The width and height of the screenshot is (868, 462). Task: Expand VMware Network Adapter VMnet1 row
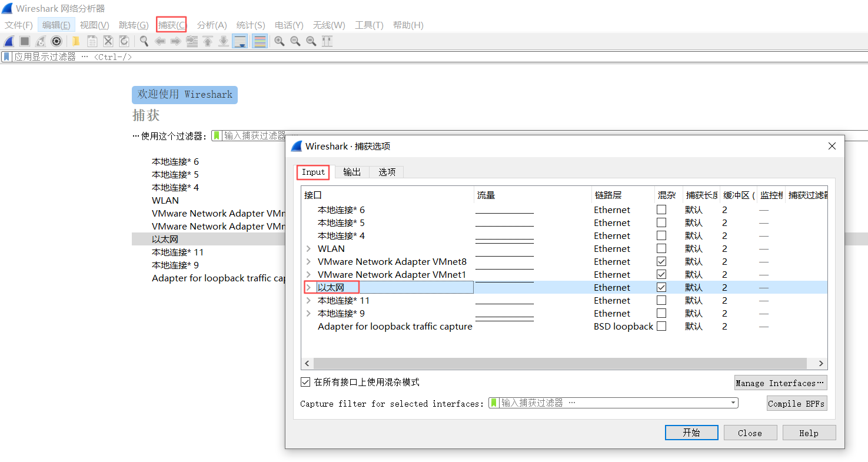[308, 274]
